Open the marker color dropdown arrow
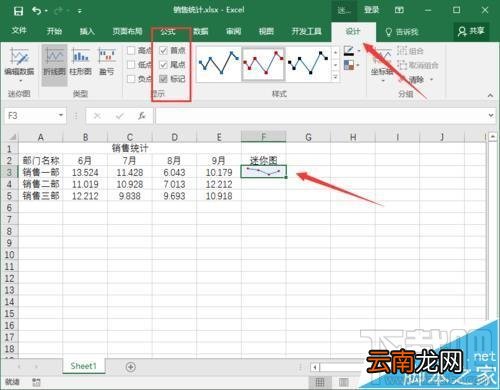500x390 pixels. coord(358,65)
